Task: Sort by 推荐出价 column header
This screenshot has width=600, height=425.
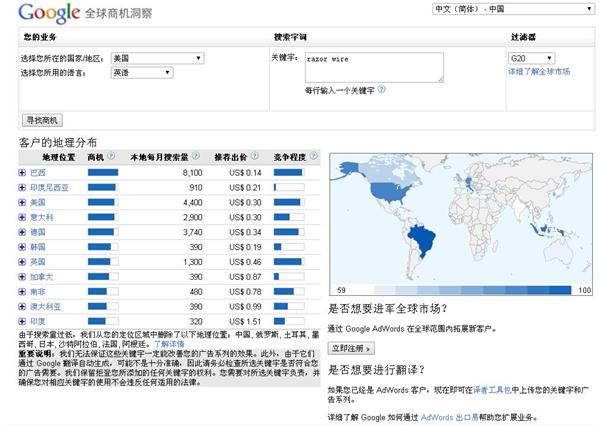Action: (231, 157)
